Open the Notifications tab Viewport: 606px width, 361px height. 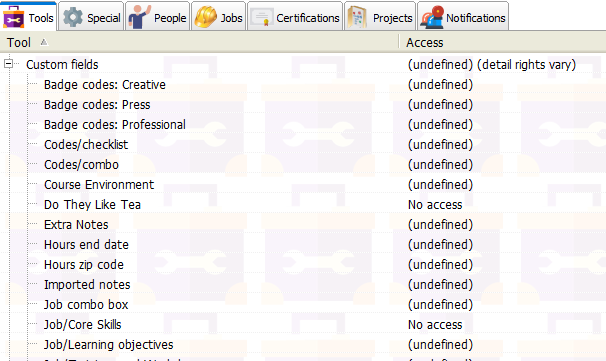pyautogui.click(x=463, y=16)
